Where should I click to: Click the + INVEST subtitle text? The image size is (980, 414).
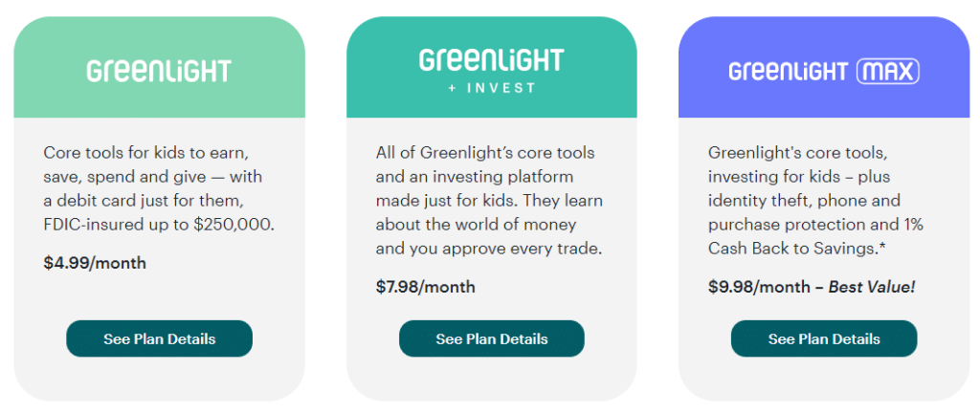(492, 88)
